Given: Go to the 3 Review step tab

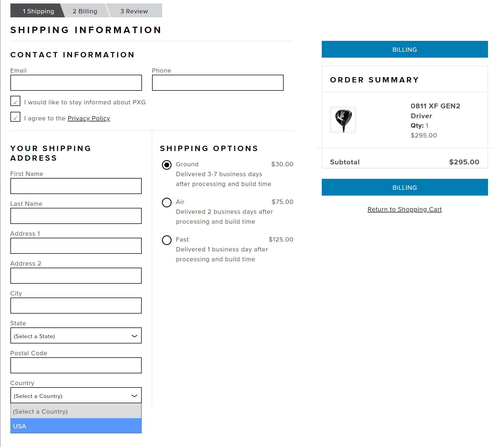Looking at the screenshot, I should pos(134,11).
